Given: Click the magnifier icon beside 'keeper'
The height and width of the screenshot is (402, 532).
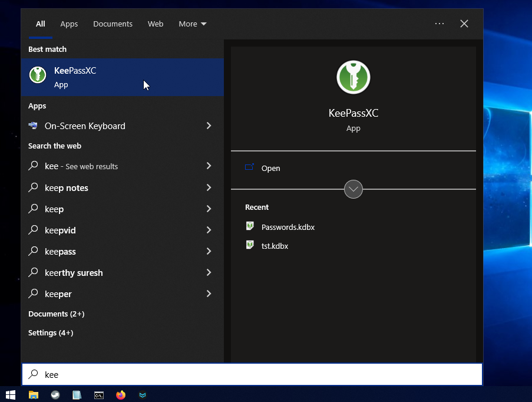Looking at the screenshot, I should coord(33,294).
